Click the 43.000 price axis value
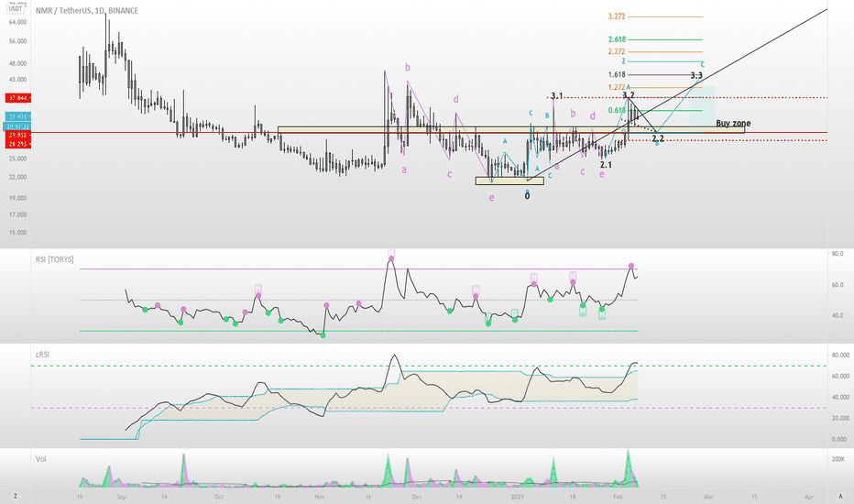854x504 pixels. click(18, 79)
